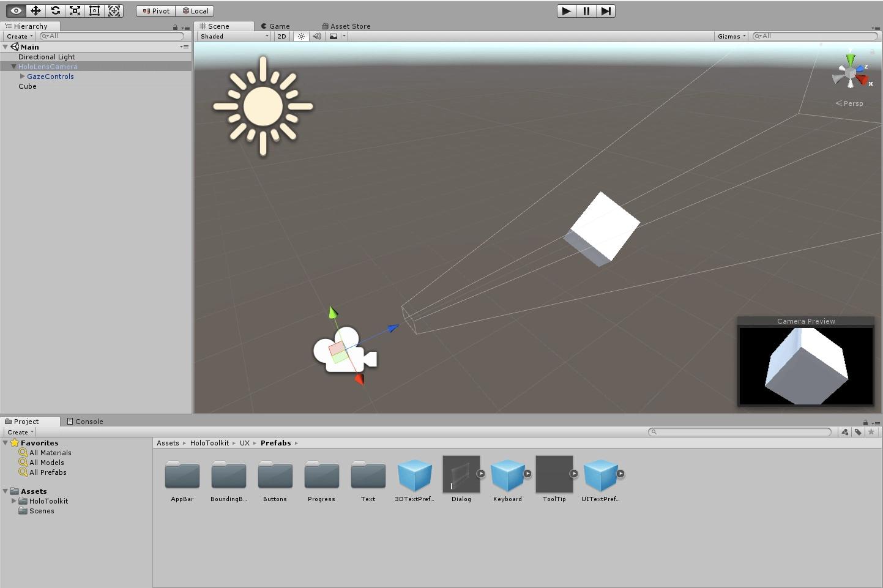The width and height of the screenshot is (883, 588).
Task: Toggle 2D scene view mode
Action: click(281, 36)
